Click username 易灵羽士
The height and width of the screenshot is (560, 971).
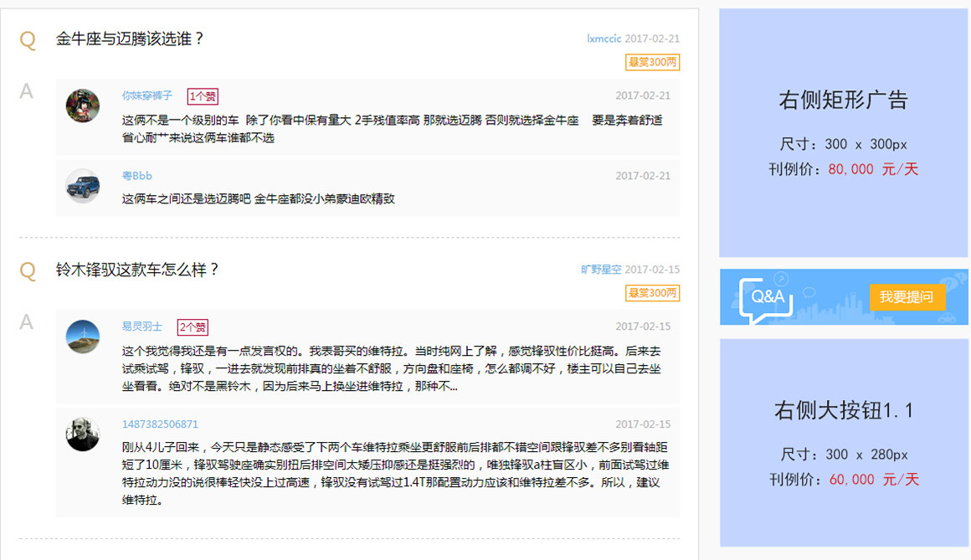point(141,326)
